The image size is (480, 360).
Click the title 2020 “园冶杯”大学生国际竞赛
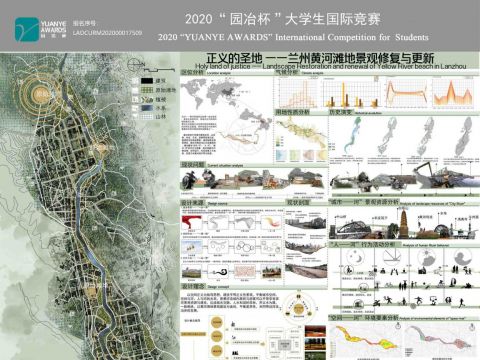[283, 19]
